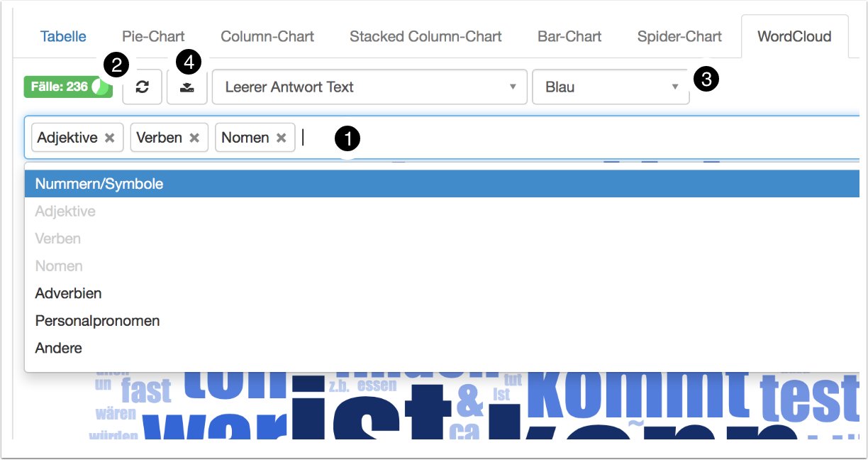Click the download wordcloud icon button
868x460 pixels.
click(187, 87)
